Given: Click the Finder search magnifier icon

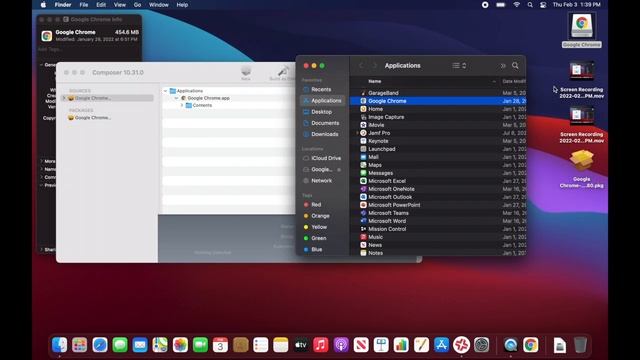Looking at the screenshot, I should [516, 66].
